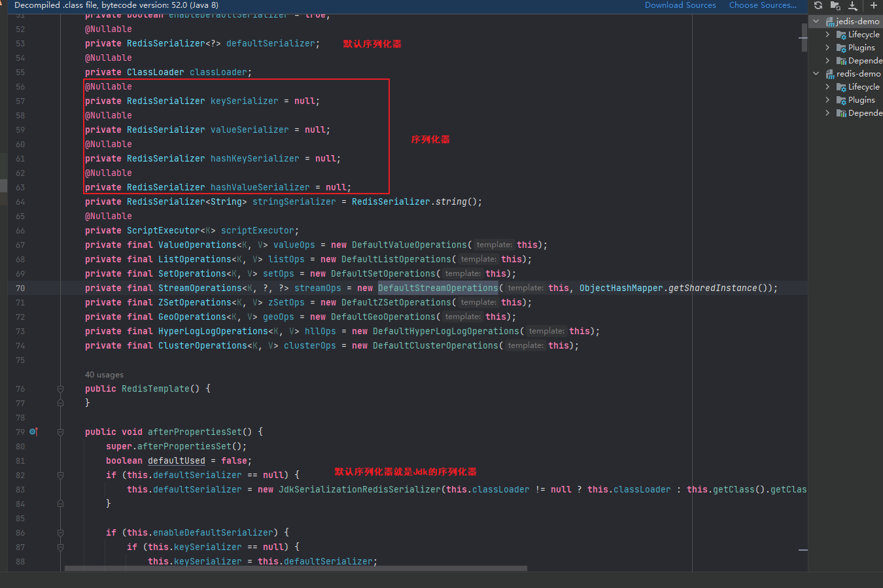This screenshot has width=883, height=588.
Task: Click generate sources and update folders icon
Action: coord(835,5)
